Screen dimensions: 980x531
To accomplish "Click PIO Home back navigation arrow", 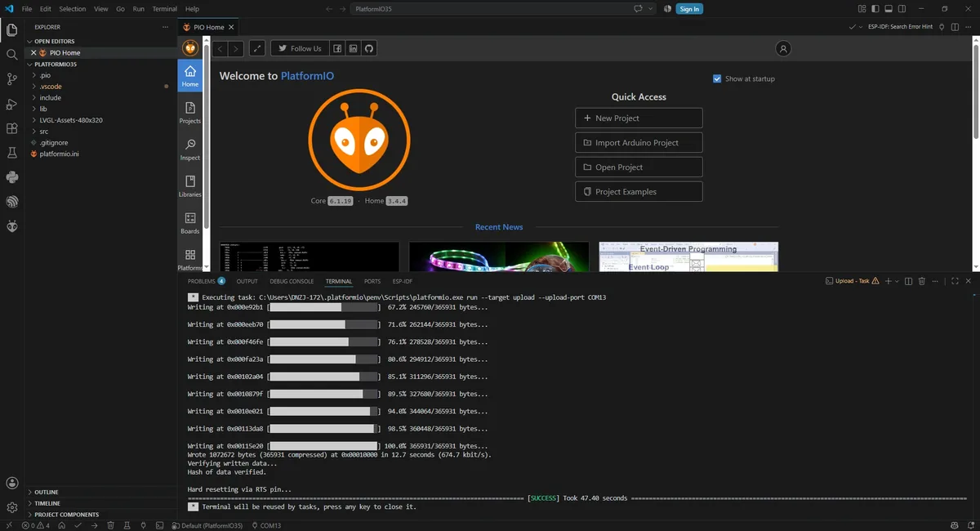I will 220,49.
